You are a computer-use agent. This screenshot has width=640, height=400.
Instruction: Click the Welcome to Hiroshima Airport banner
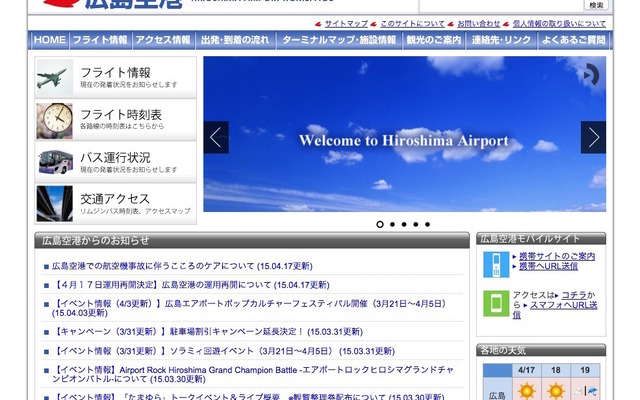(404, 134)
